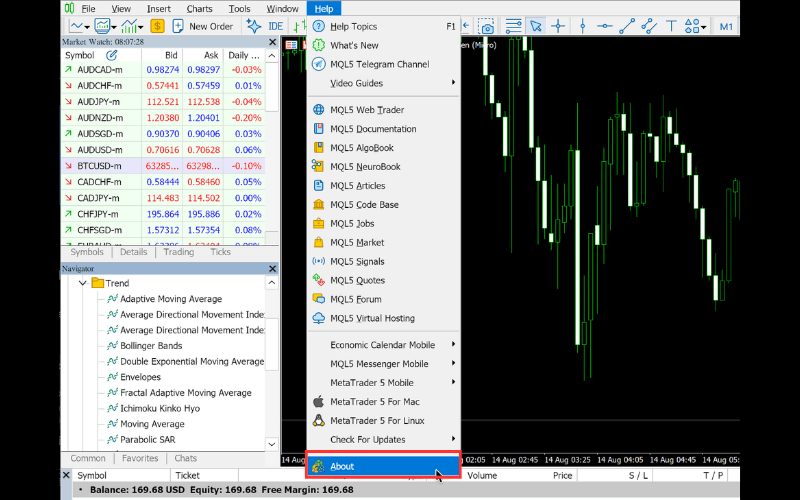Select the vertical line drawing tool
This screenshot has height=500, width=800.
(583, 26)
